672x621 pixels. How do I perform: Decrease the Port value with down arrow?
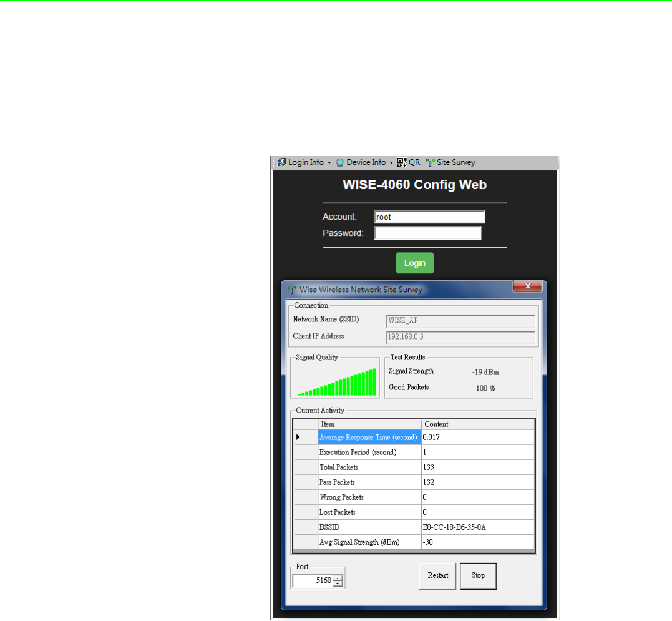(x=338, y=584)
